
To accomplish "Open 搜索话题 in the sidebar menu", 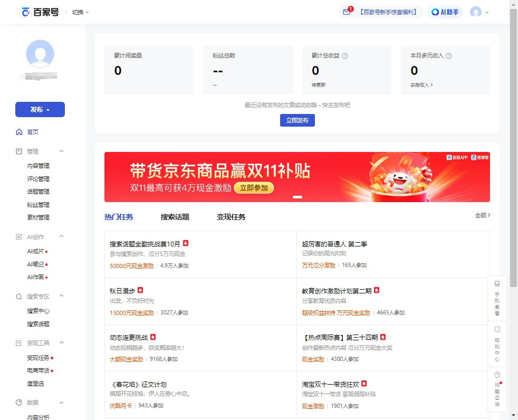I will click(39, 324).
